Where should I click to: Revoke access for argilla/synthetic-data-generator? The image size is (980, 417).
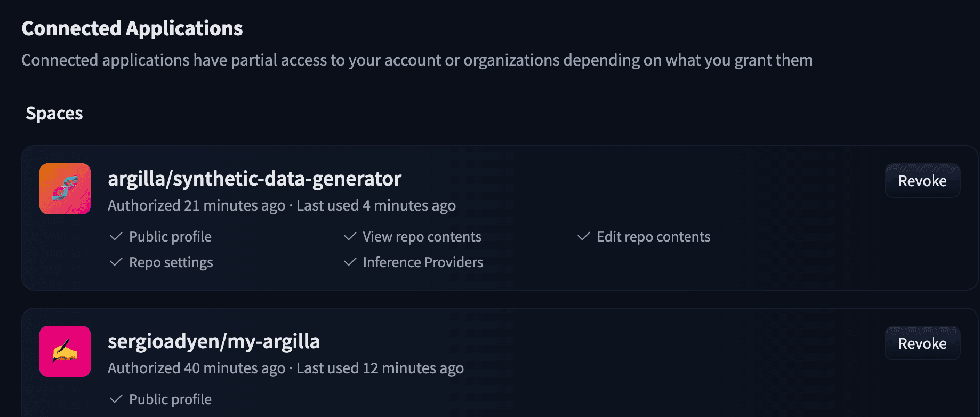point(922,181)
